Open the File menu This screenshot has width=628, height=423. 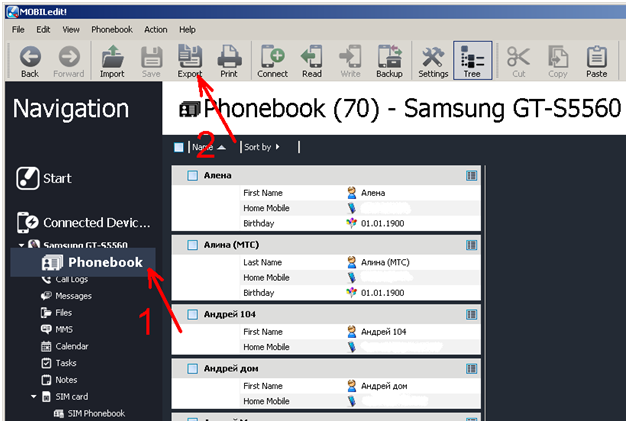pyautogui.click(x=18, y=30)
